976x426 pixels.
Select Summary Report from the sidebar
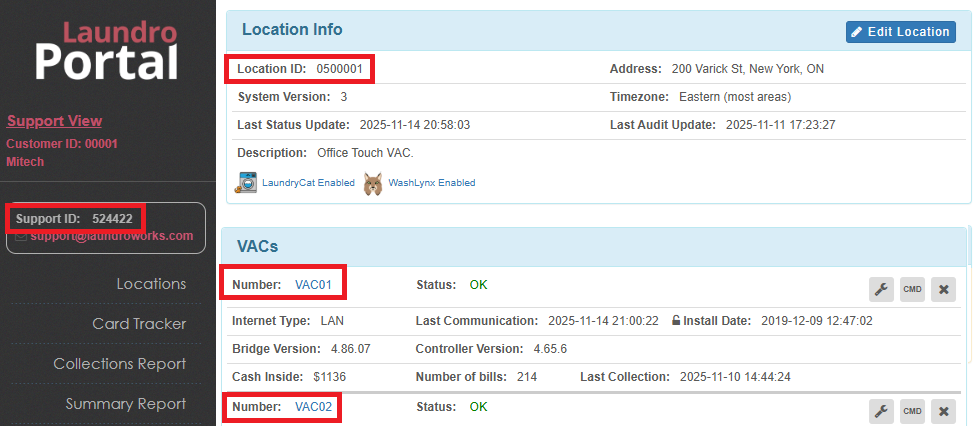pyautogui.click(x=125, y=404)
